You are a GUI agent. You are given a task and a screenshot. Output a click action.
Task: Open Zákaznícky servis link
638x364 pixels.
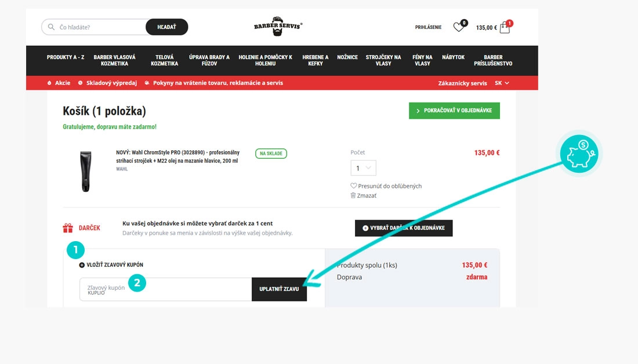point(462,83)
